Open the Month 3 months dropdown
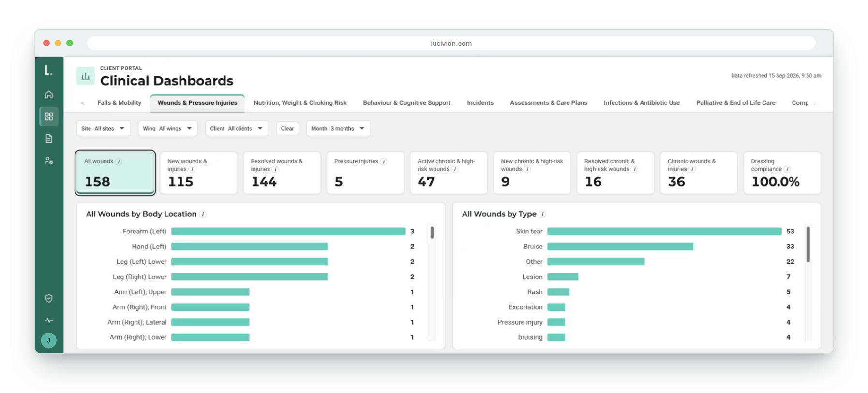This screenshot has height=393, width=868. coord(338,129)
